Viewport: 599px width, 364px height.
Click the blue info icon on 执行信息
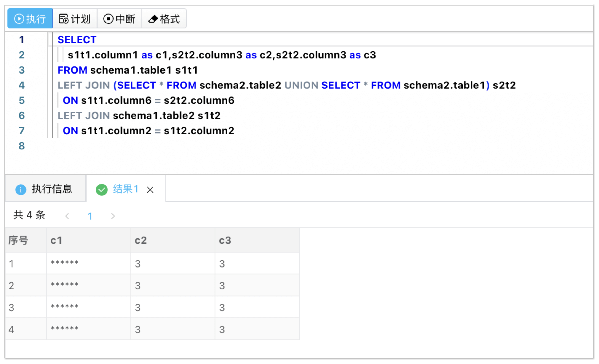21,190
